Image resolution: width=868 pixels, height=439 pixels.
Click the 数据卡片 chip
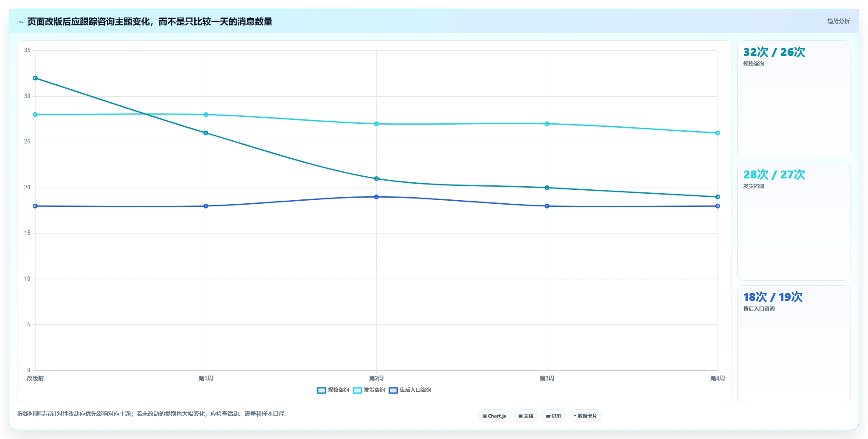point(585,416)
